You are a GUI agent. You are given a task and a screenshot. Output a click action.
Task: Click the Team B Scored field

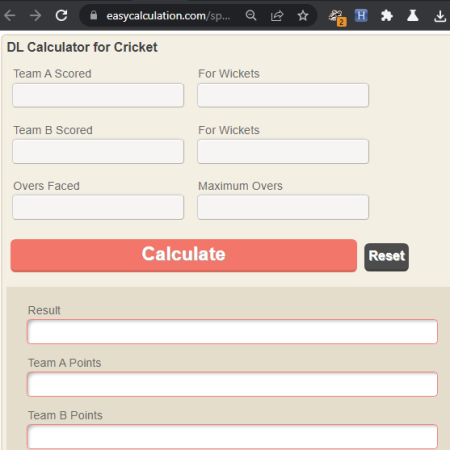[98, 151]
